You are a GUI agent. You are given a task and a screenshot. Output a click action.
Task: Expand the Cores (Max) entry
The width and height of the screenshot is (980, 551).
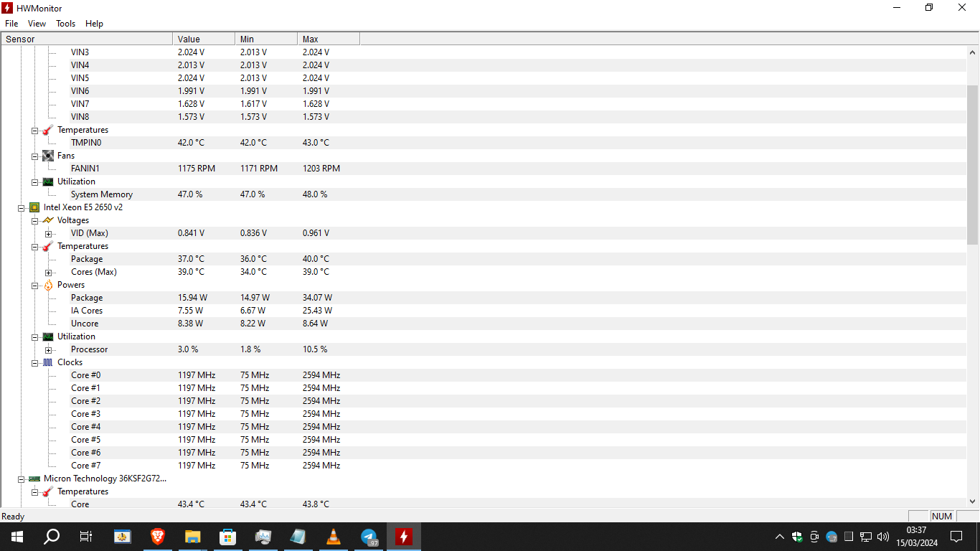pyautogui.click(x=48, y=273)
